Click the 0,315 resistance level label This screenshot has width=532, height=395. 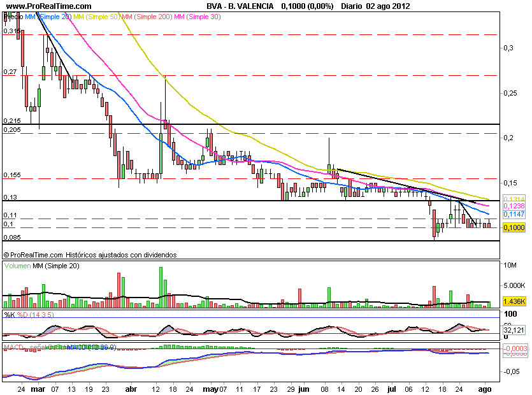[x=11, y=31]
